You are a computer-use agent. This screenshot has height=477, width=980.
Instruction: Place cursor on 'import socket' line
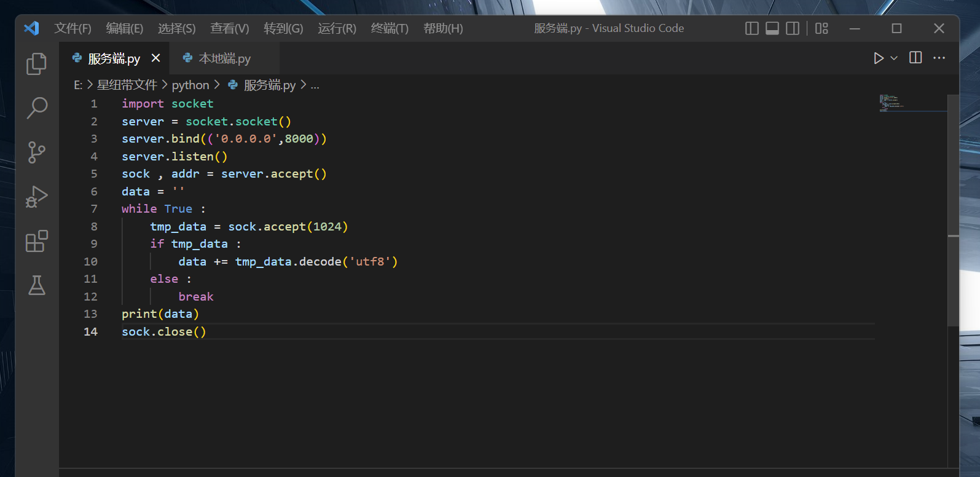(168, 103)
